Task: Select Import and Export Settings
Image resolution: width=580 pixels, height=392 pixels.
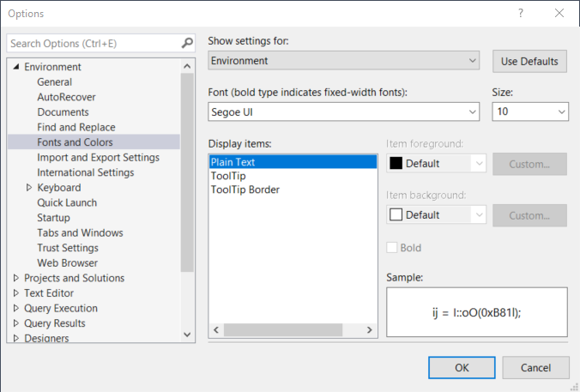Action: click(98, 158)
